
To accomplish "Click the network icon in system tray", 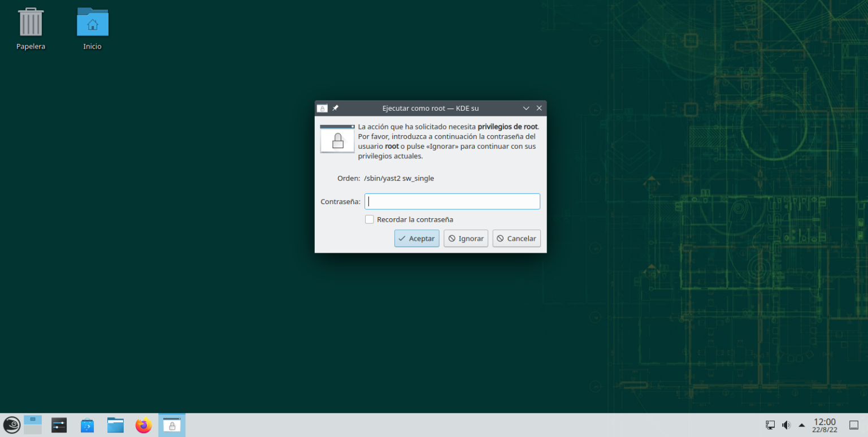I will [x=770, y=425].
